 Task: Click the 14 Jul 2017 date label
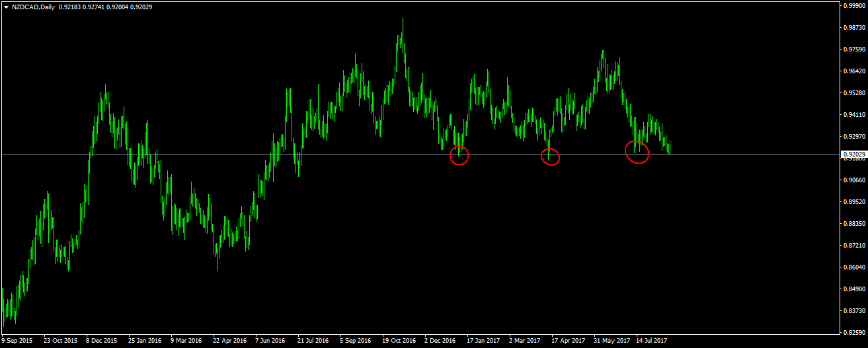click(652, 341)
